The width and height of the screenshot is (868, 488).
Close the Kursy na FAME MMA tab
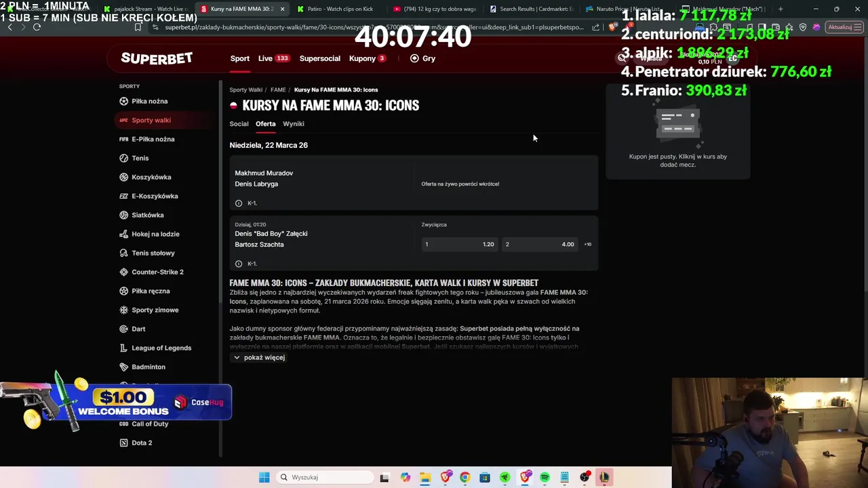pyautogui.click(x=282, y=9)
